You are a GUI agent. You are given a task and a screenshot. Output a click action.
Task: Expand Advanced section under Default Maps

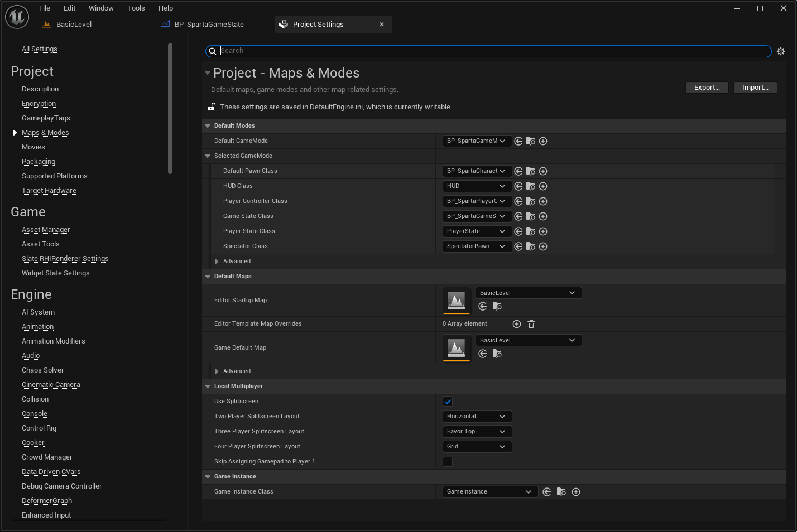[x=217, y=371]
